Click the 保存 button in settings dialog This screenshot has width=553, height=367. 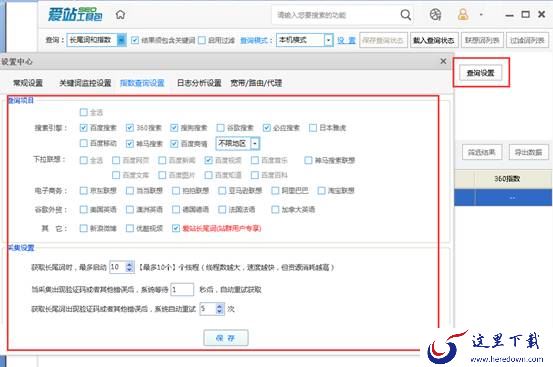(226, 338)
